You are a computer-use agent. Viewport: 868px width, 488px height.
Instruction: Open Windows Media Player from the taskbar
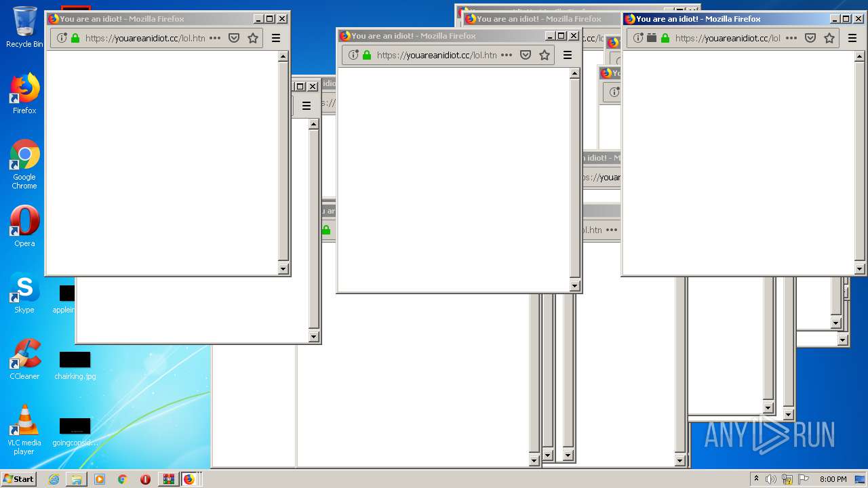100,479
